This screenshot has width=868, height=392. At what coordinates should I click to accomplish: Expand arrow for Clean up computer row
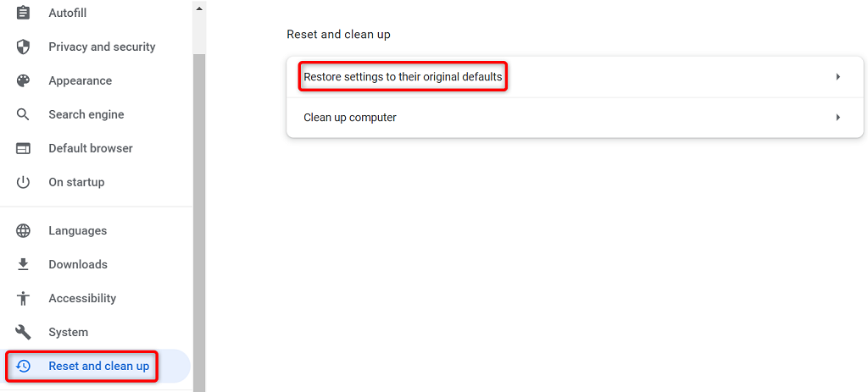coord(837,118)
